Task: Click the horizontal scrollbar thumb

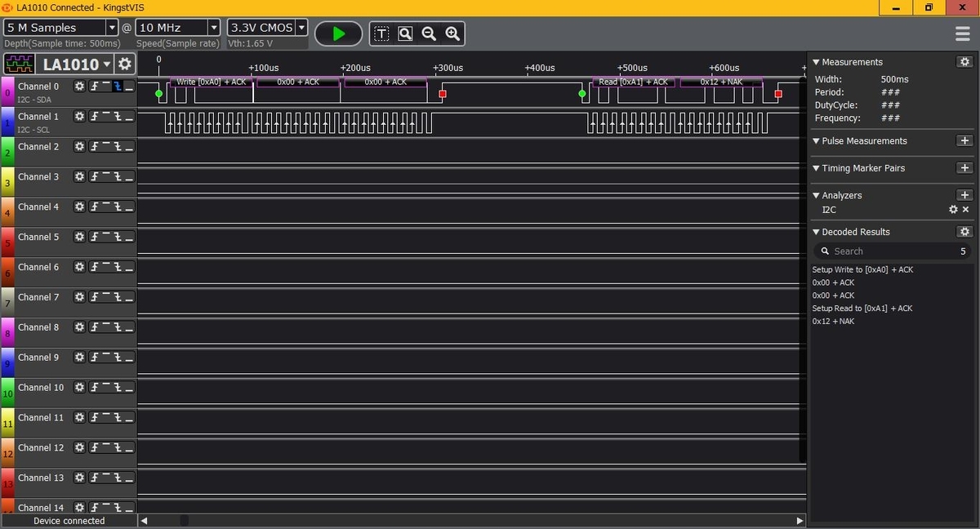Action: point(184,521)
